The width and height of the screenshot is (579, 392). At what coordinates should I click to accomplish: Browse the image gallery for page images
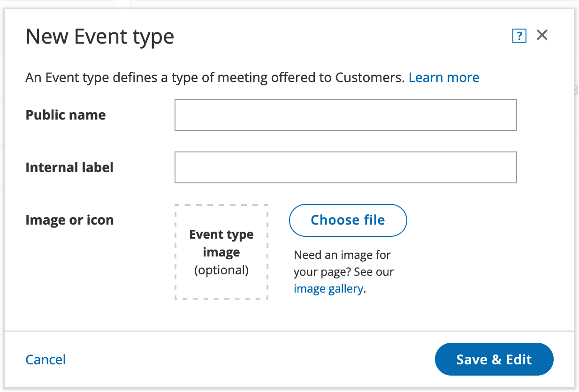(x=328, y=288)
